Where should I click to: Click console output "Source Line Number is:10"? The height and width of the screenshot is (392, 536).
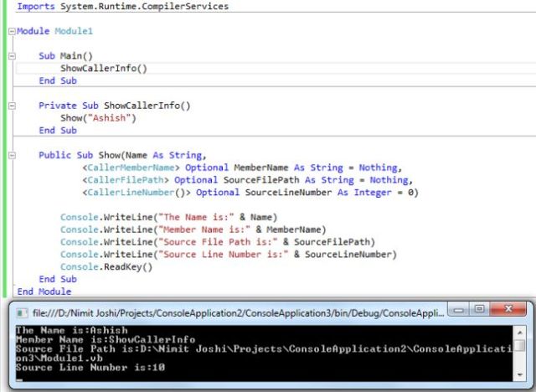90,368
